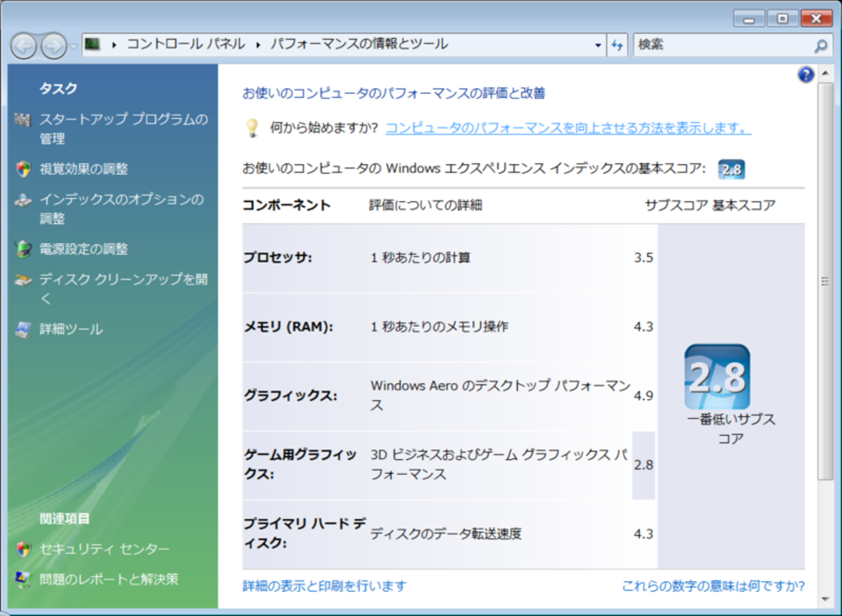Click the Forward navigation arrow button
Image resolution: width=842 pixels, height=616 pixels.
(x=54, y=46)
